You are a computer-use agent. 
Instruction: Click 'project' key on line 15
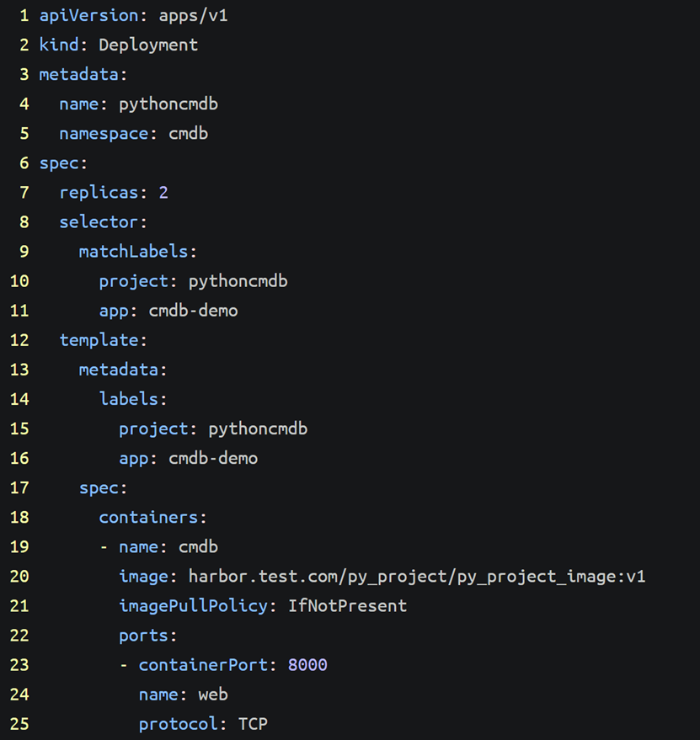(153, 429)
